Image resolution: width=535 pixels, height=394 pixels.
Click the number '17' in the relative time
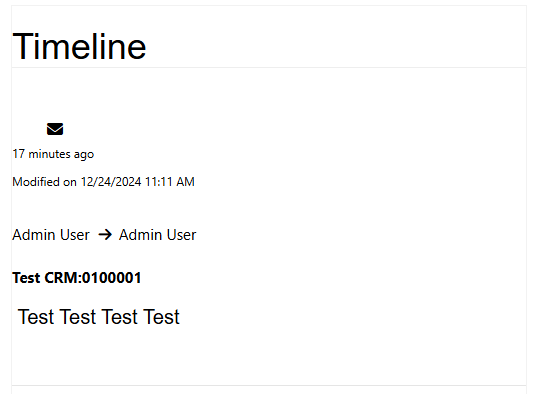click(18, 154)
